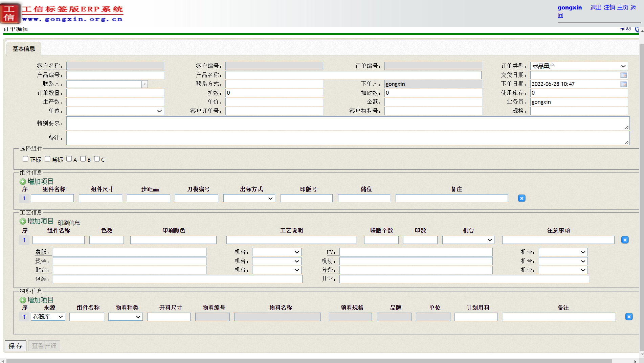Image resolution: width=644 pixels, height=363 pixels.
Task: Click the green 增加项目 icon under 工艺信息
Action: click(x=23, y=221)
